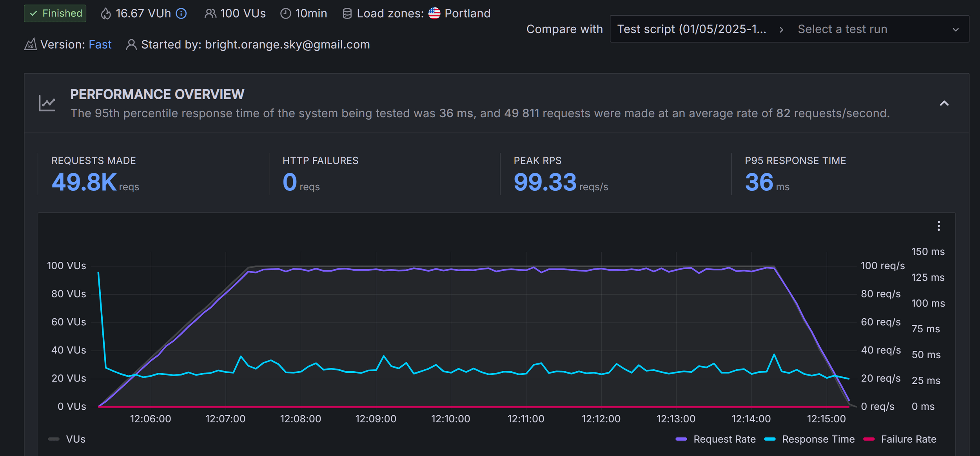The width and height of the screenshot is (980, 456).
Task: Collapse the Performance Overview section chevron
Action: coord(944,104)
